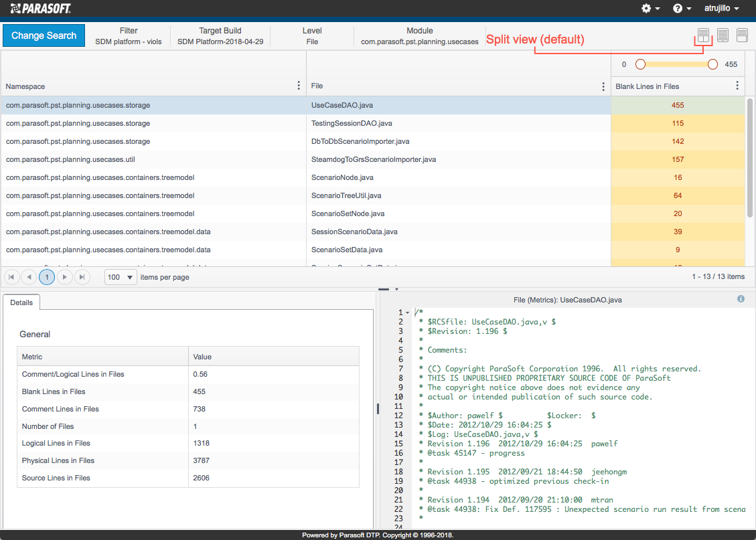Click the Value column header in details
Screen dimensions: 756x540
coord(274,357)
